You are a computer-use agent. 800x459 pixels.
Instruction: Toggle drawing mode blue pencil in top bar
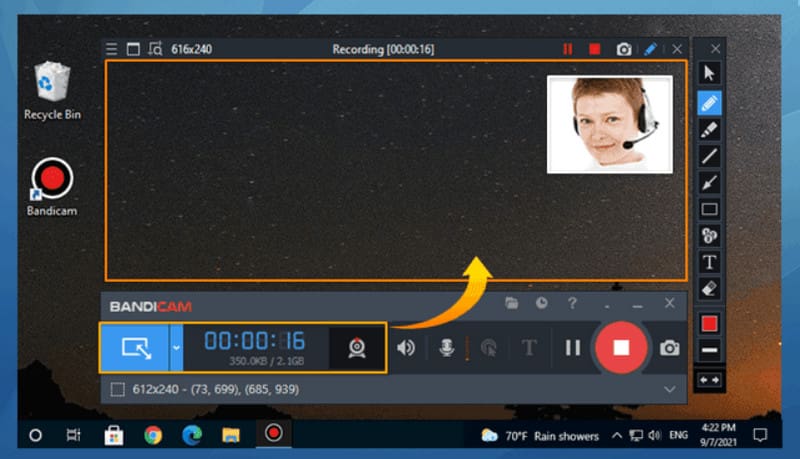pos(650,49)
